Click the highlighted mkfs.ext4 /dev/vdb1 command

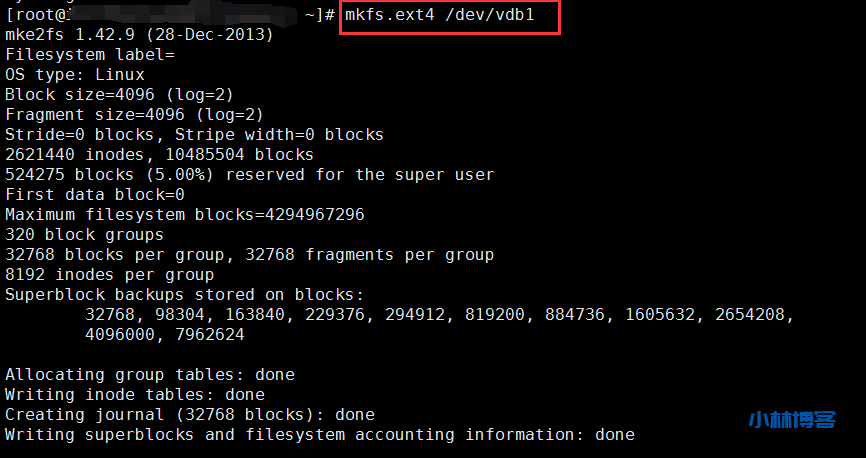pyautogui.click(x=449, y=15)
